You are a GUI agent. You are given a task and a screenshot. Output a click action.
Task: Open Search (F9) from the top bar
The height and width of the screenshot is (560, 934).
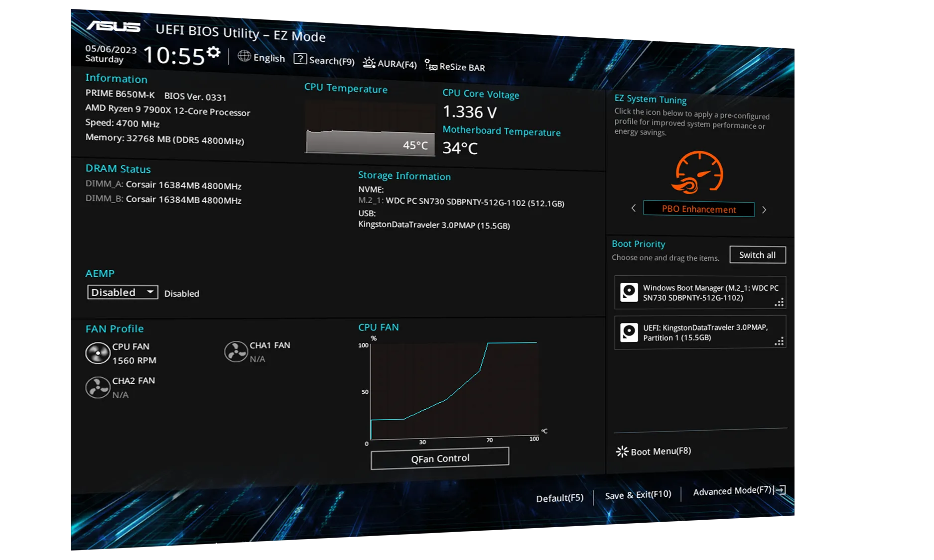pyautogui.click(x=324, y=60)
